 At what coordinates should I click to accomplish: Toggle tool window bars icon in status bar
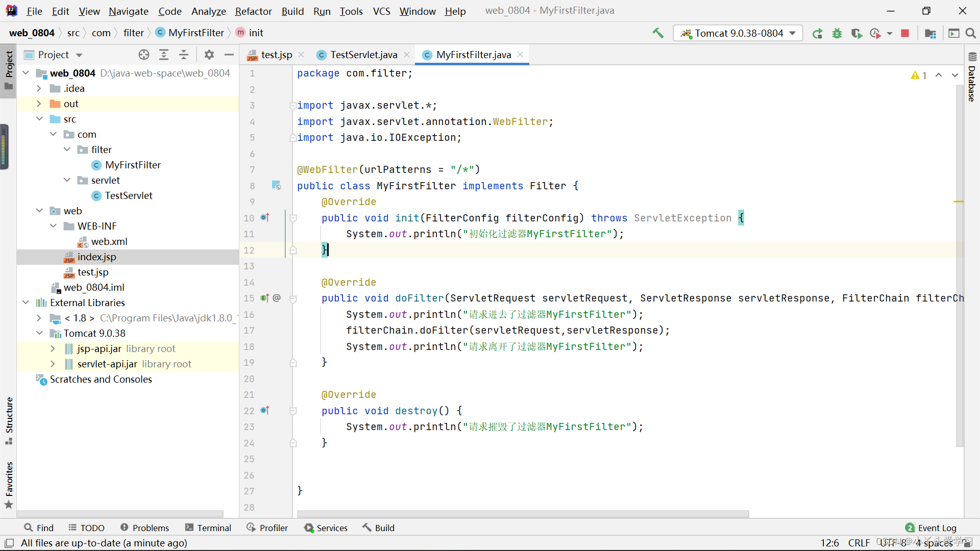pyautogui.click(x=9, y=543)
